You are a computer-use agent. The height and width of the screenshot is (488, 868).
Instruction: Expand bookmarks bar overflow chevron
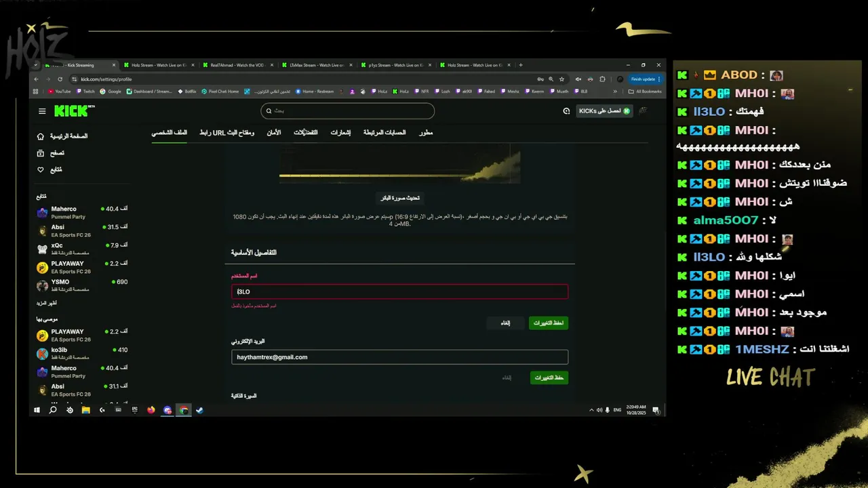point(615,91)
